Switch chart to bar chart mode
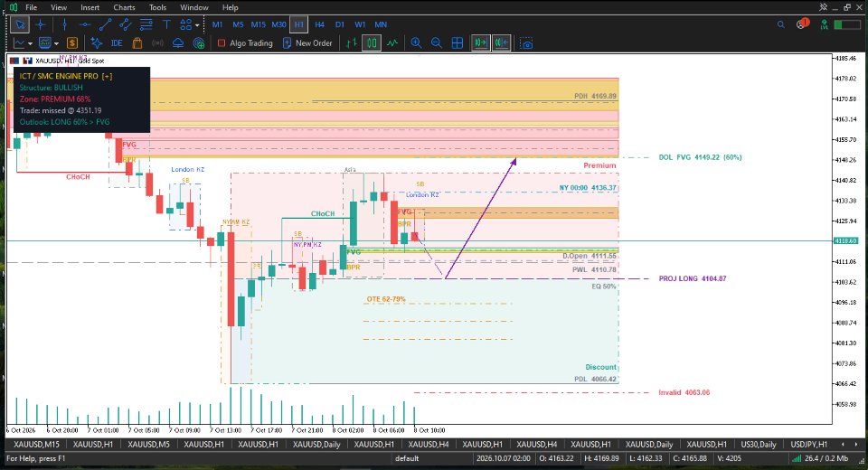This screenshot has width=868, height=470. coord(351,43)
